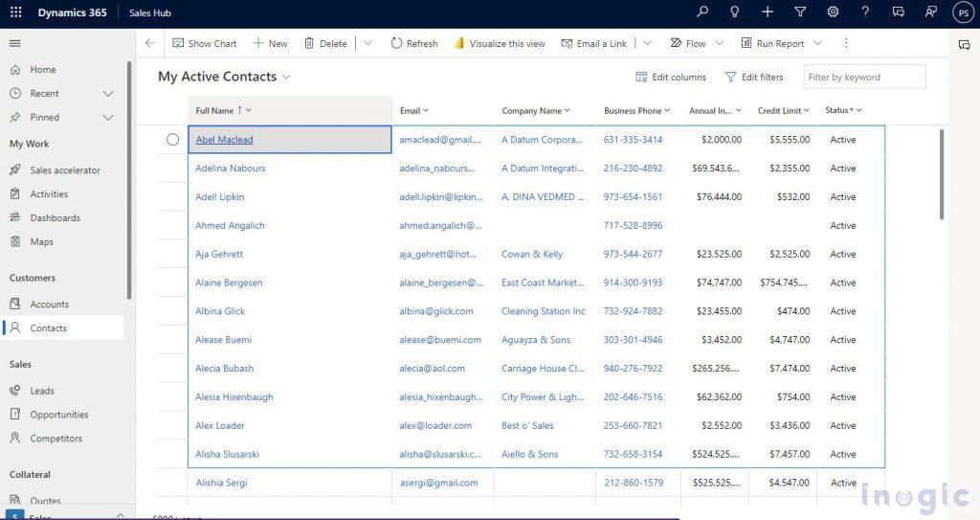Click the plus quick create icon

[768, 11]
